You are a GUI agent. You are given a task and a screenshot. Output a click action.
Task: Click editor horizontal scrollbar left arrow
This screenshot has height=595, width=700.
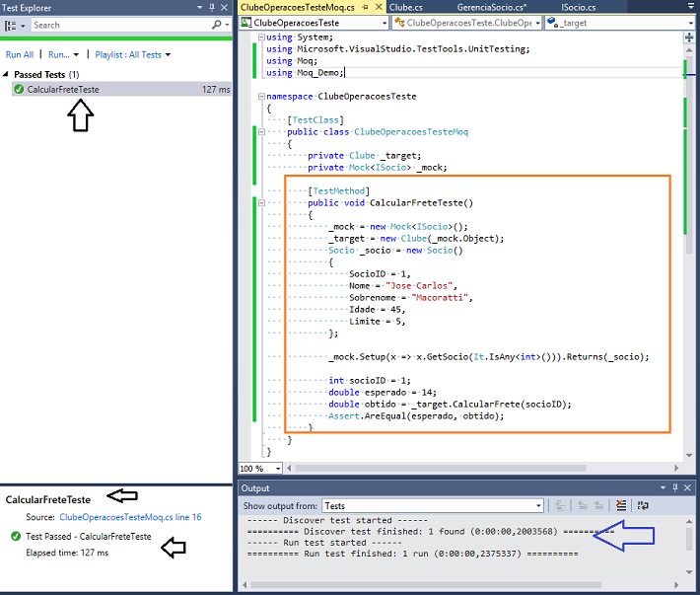(x=289, y=468)
